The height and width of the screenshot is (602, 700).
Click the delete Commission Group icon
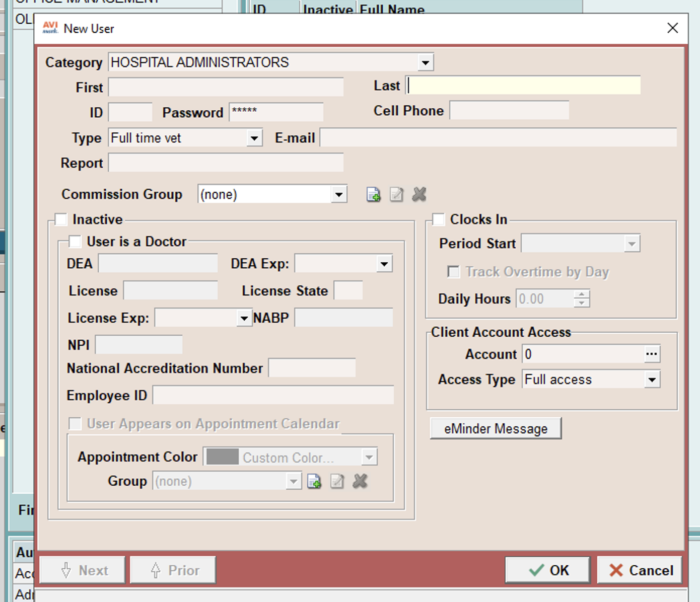point(419,194)
